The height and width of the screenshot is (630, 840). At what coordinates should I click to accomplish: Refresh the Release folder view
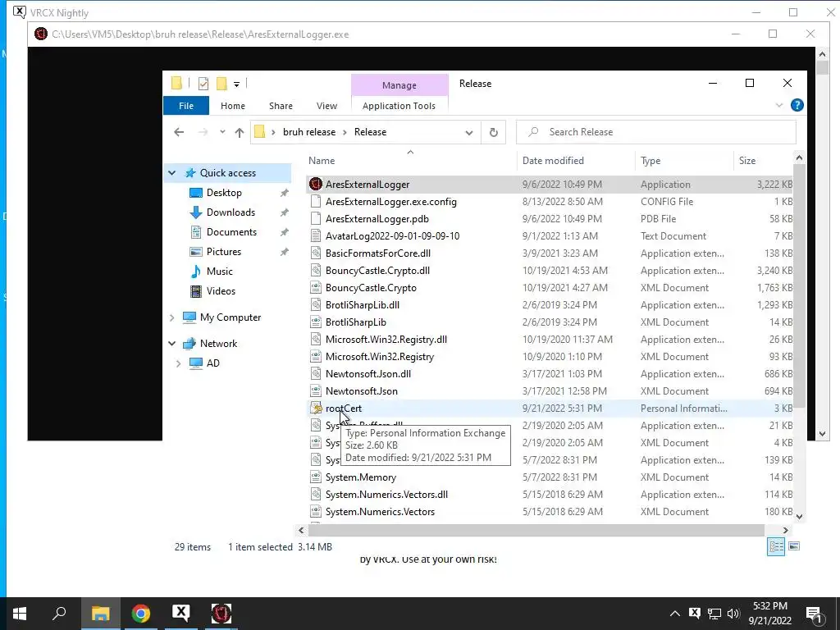[x=493, y=132]
